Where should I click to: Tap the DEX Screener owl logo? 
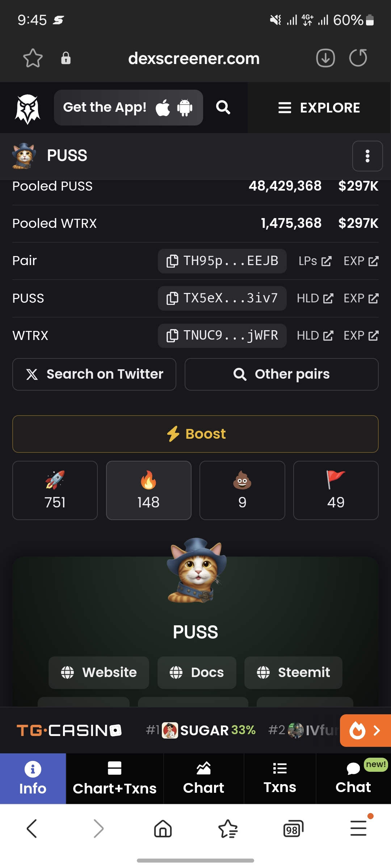click(x=28, y=109)
